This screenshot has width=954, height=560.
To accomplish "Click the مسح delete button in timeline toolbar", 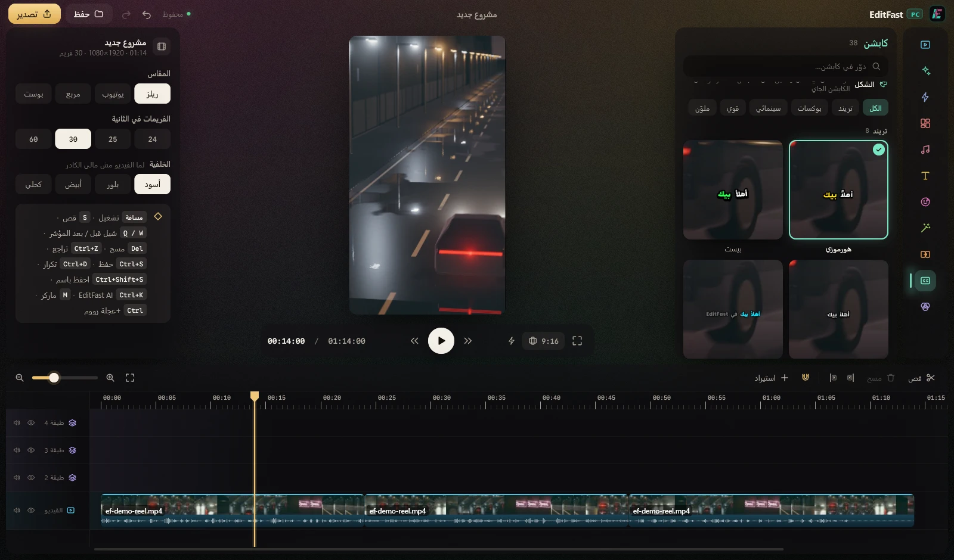I will [881, 378].
